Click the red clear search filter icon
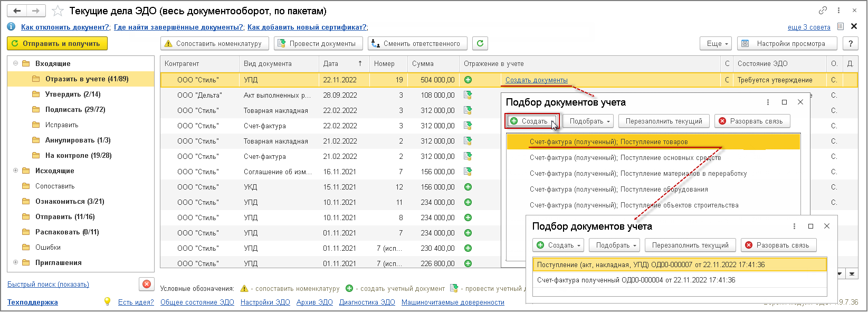The image size is (868, 312). [147, 284]
